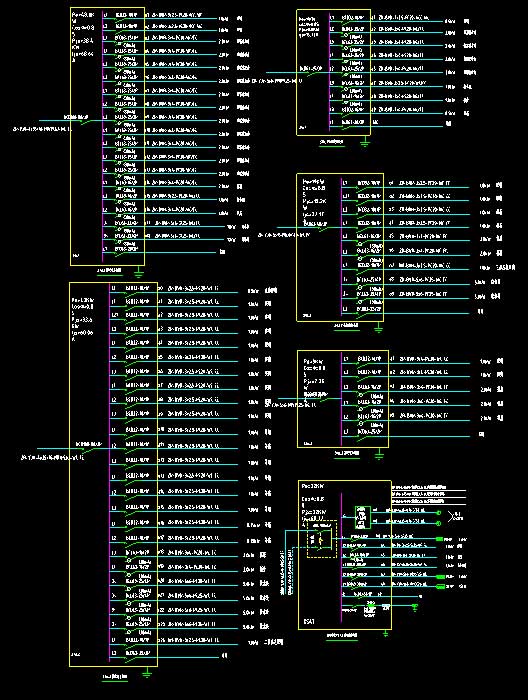
Task: Select the ground symbol under the top-right panel
Action: pos(365,142)
